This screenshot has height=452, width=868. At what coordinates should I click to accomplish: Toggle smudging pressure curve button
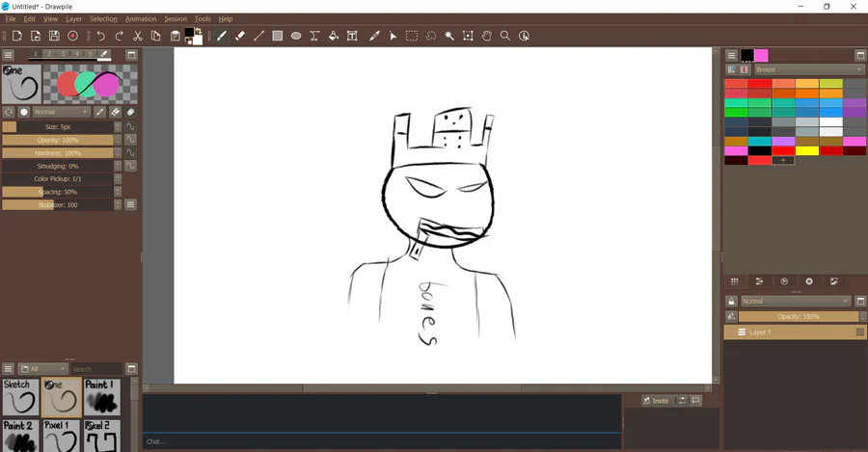(x=130, y=166)
